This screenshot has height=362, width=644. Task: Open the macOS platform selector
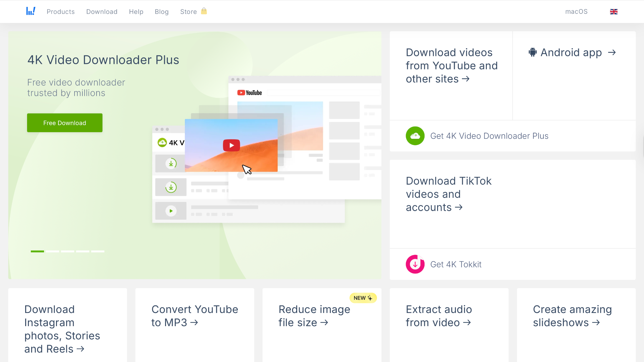click(577, 11)
